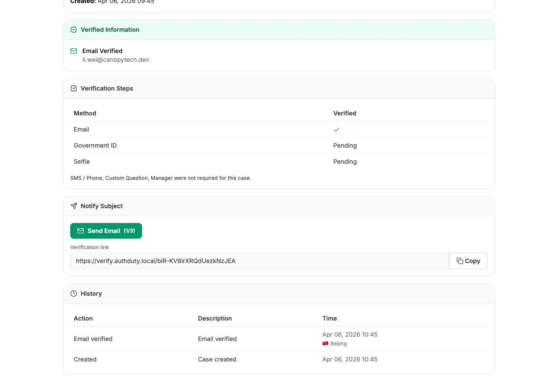Click the China flag next to Beijing
Viewport: 558px width, 392px height.
pos(325,343)
